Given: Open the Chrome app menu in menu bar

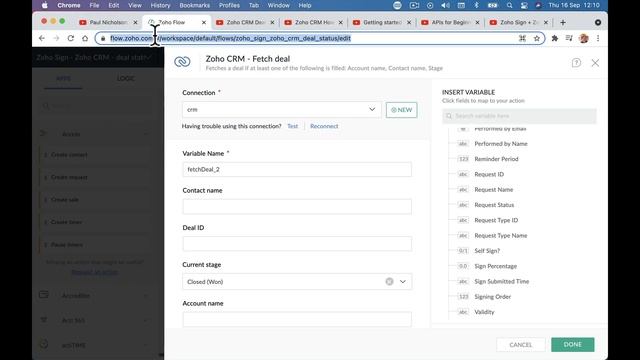Looking at the screenshot, I should [x=69, y=5].
